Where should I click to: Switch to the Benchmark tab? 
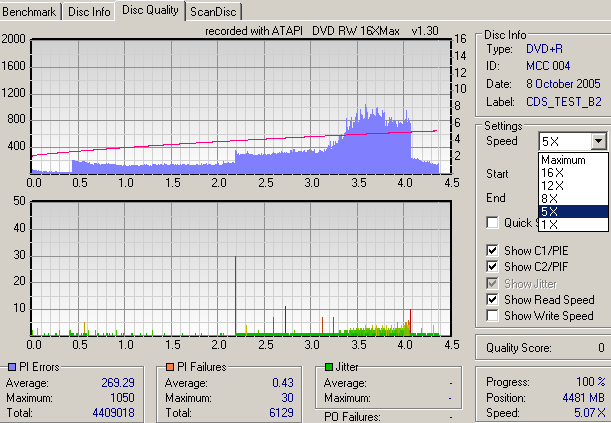point(32,11)
